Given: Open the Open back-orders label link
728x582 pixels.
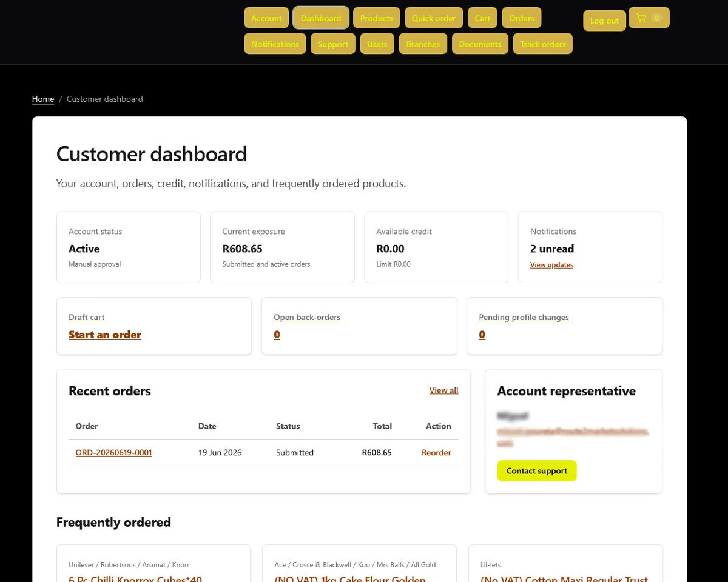Looking at the screenshot, I should [x=307, y=317].
